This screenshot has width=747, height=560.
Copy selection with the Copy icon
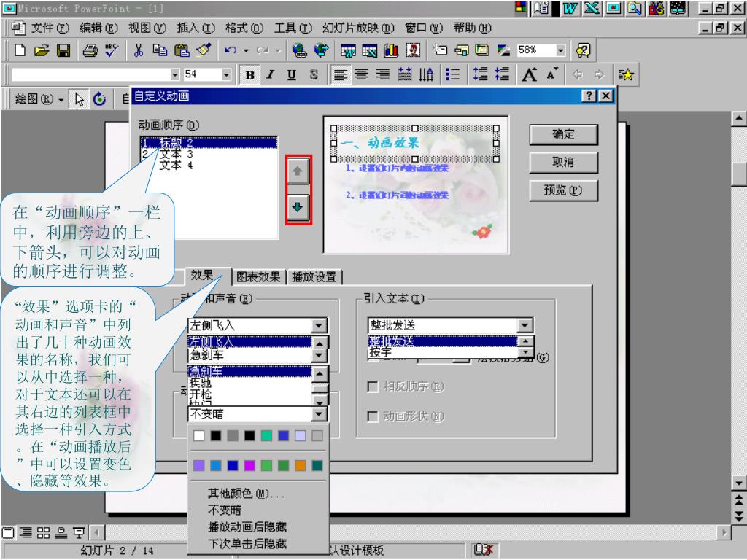click(x=160, y=50)
